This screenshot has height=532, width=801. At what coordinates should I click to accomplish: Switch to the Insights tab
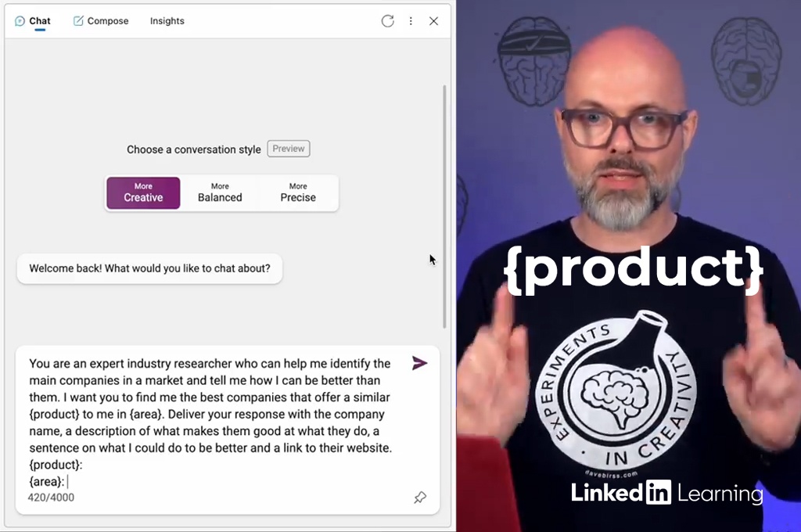coord(167,21)
